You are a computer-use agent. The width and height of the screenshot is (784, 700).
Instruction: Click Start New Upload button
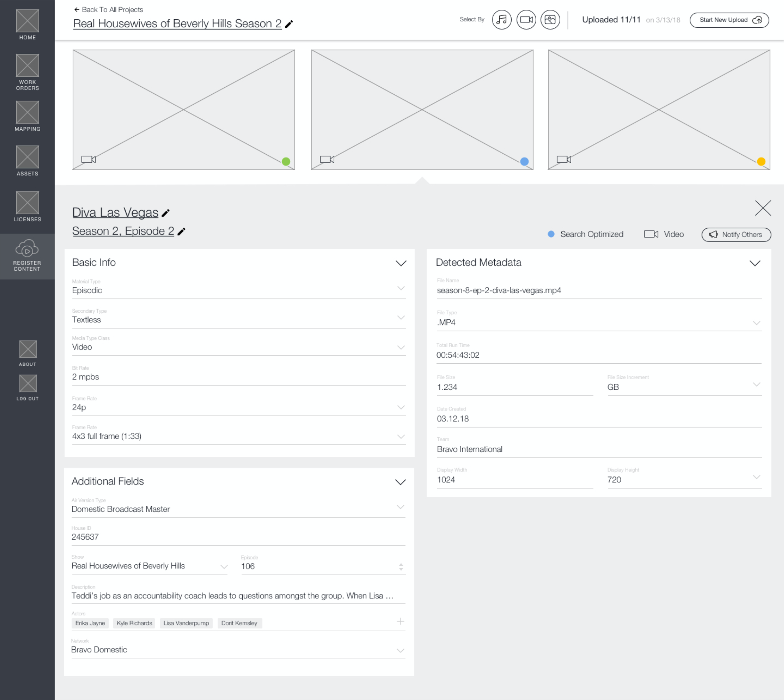(x=729, y=20)
